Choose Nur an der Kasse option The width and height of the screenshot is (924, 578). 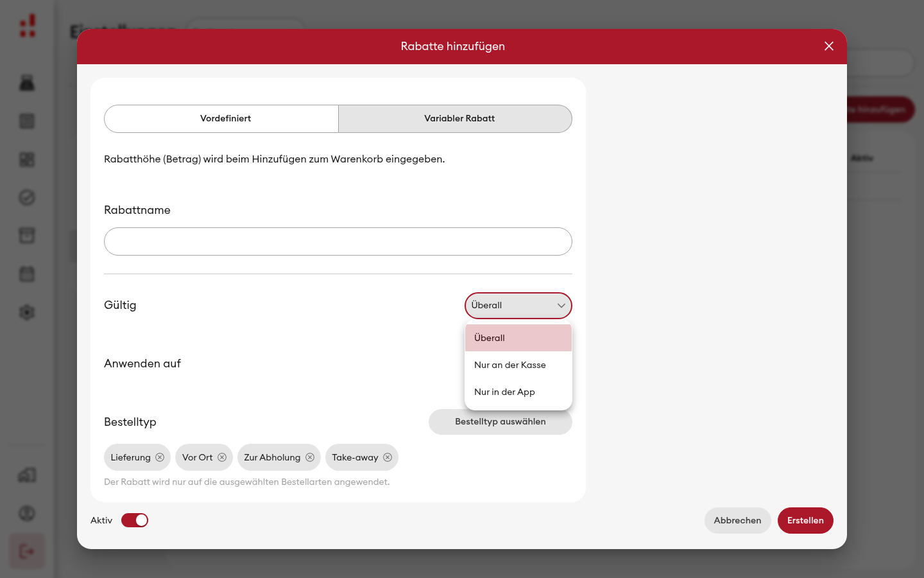pos(518,365)
